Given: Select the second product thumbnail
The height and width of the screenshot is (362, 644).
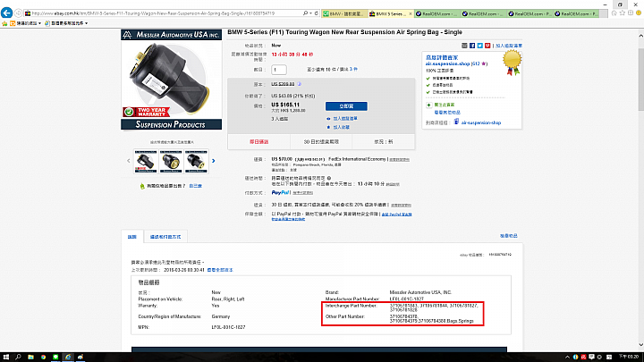Looking at the screenshot, I should pyautogui.click(x=171, y=161).
